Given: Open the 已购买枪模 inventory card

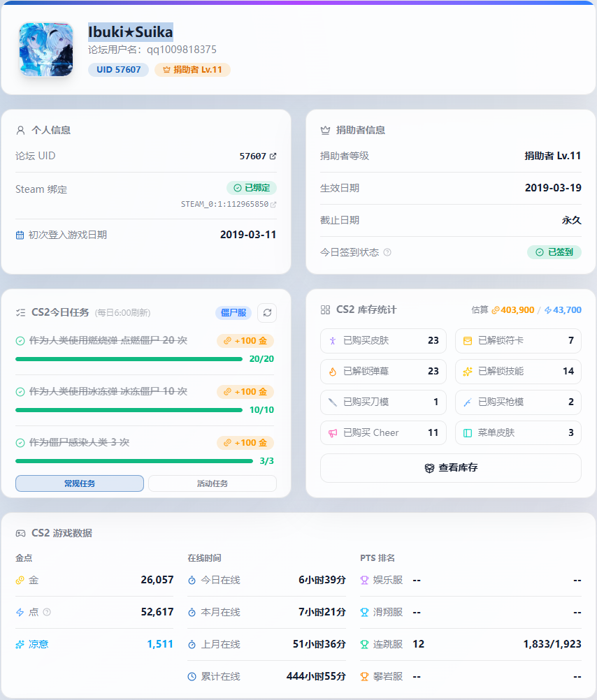Looking at the screenshot, I should click(518, 402).
